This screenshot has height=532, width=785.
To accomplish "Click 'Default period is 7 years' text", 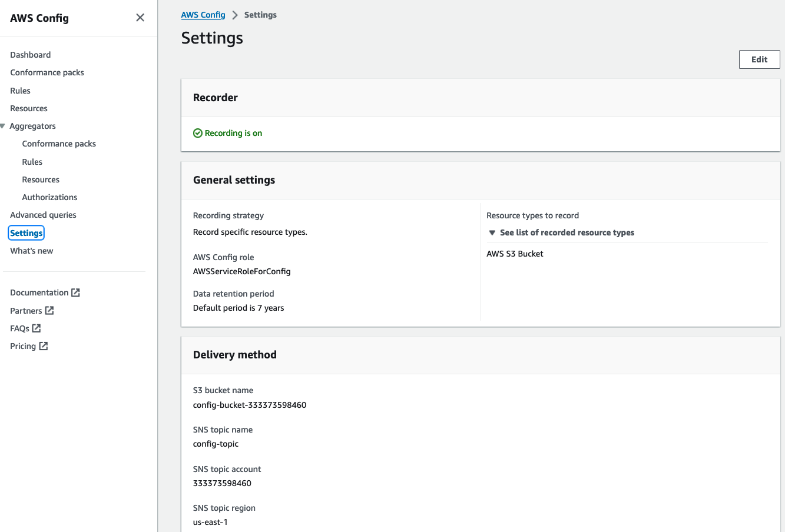I will [x=239, y=308].
